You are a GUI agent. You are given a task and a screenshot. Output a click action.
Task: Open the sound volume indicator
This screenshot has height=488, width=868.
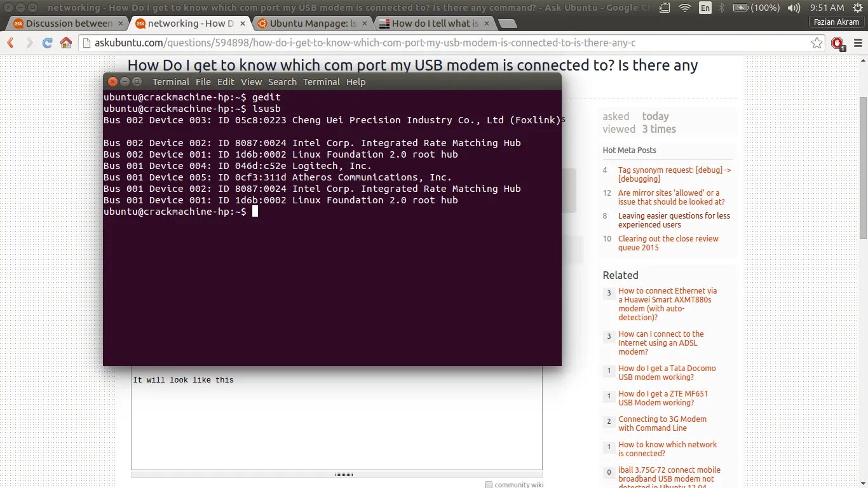[x=794, y=8]
